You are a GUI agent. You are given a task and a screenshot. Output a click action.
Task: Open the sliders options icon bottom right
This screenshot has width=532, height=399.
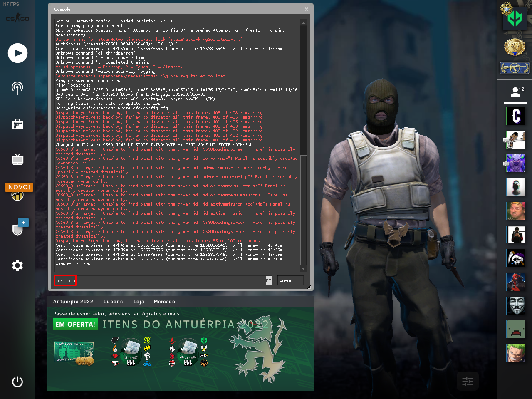click(x=468, y=381)
